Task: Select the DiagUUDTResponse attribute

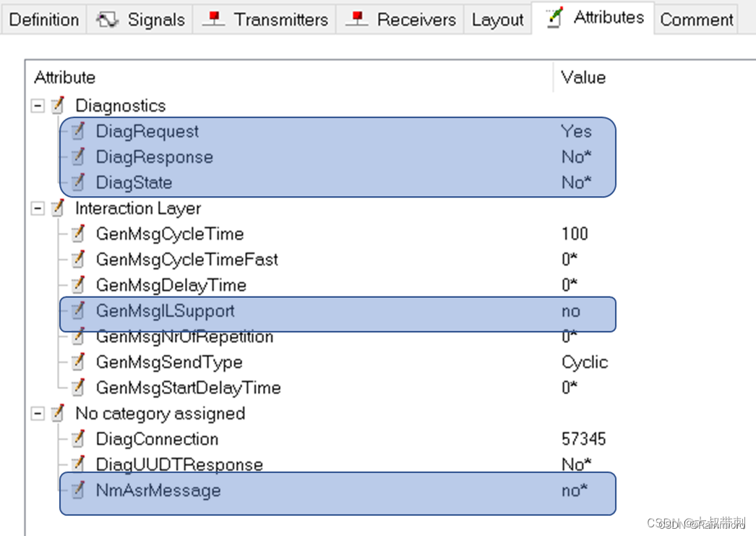Action: pos(179,464)
